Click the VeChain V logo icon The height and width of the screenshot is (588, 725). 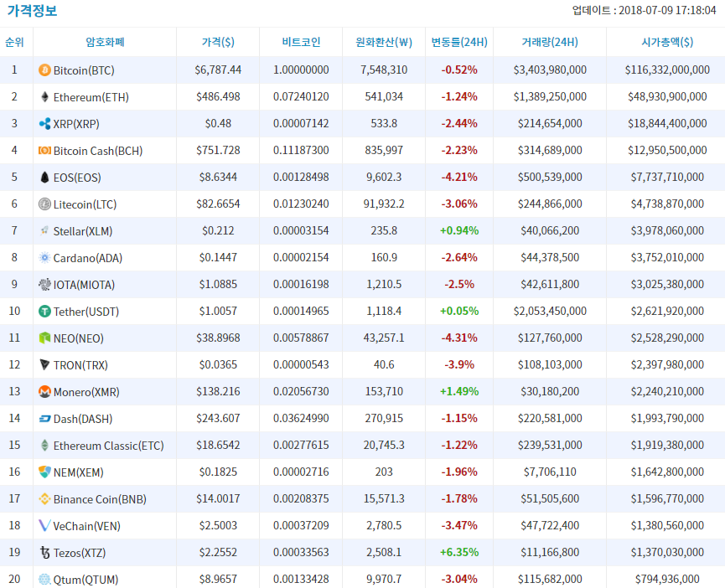(x=44, y=526)
